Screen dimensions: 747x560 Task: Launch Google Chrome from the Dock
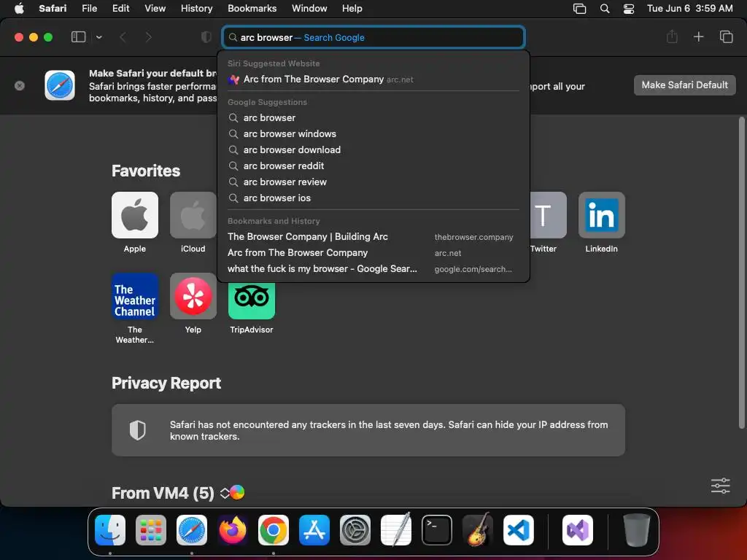[x=274, y=530]
